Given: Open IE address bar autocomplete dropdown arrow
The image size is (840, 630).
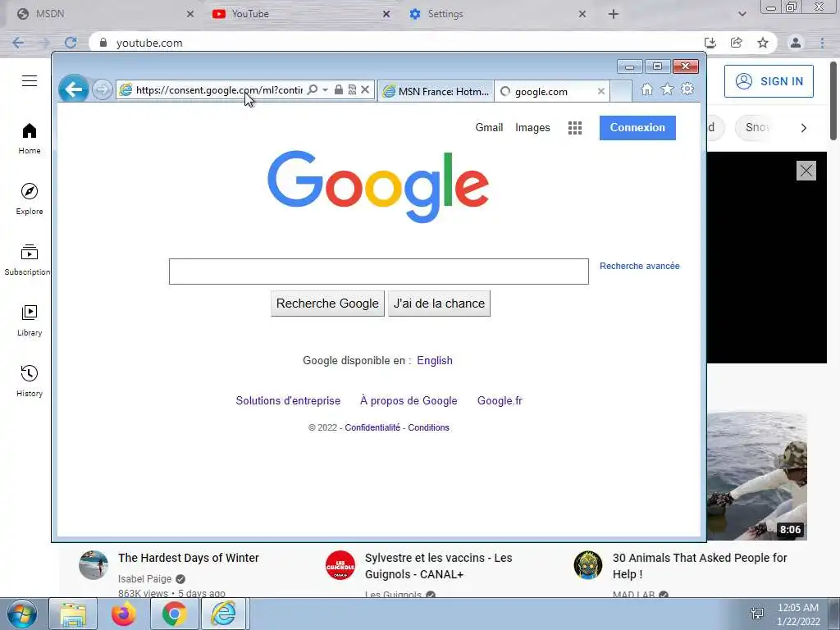Looking at the screenshot, I should [325, 90].
